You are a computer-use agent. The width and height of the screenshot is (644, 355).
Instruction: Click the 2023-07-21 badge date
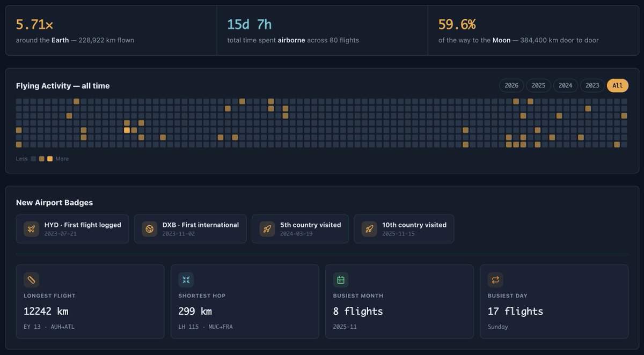61,234
